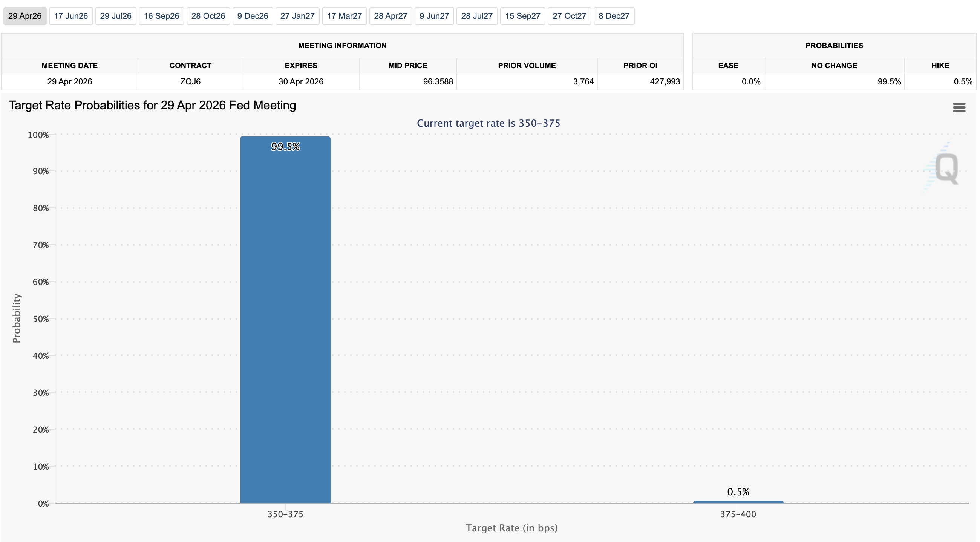Image resolution: width=980 pixels, height=542 pixels.
Task: View probabilities for 9 Dec26 meeting
Action: (x=253, y=16)
